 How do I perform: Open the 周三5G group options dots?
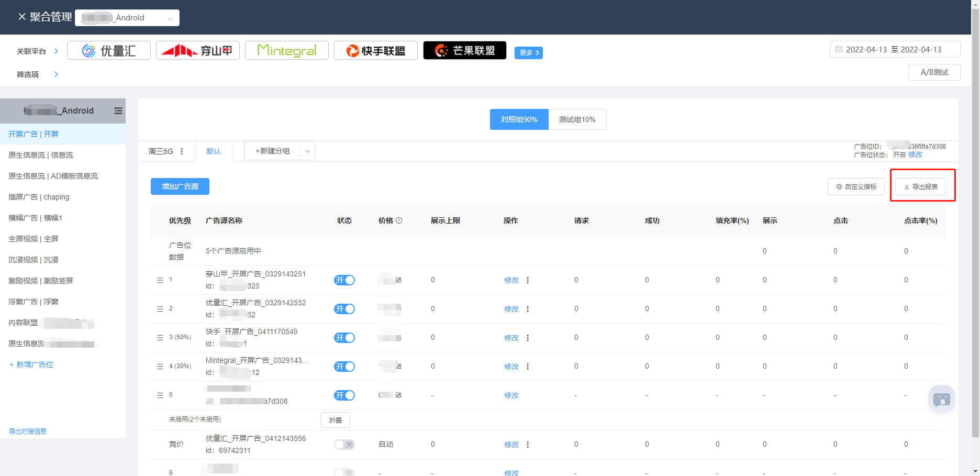tap(182, 151)
